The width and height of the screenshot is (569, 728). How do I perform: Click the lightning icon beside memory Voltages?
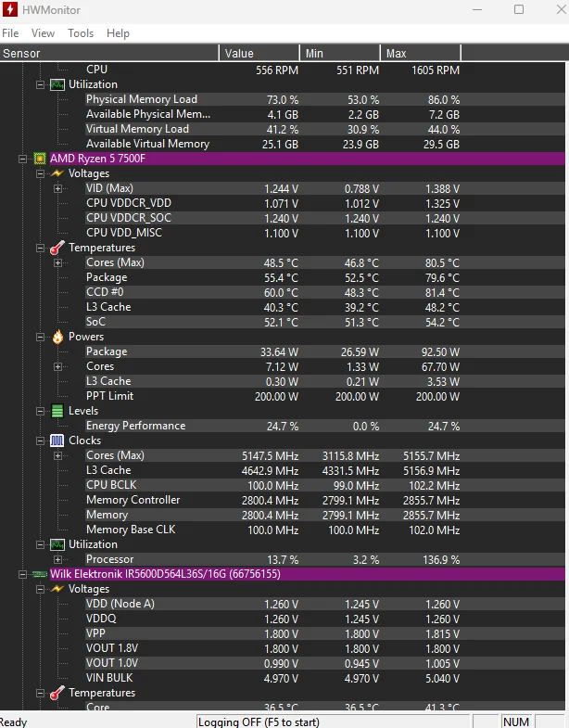[57, 589]
